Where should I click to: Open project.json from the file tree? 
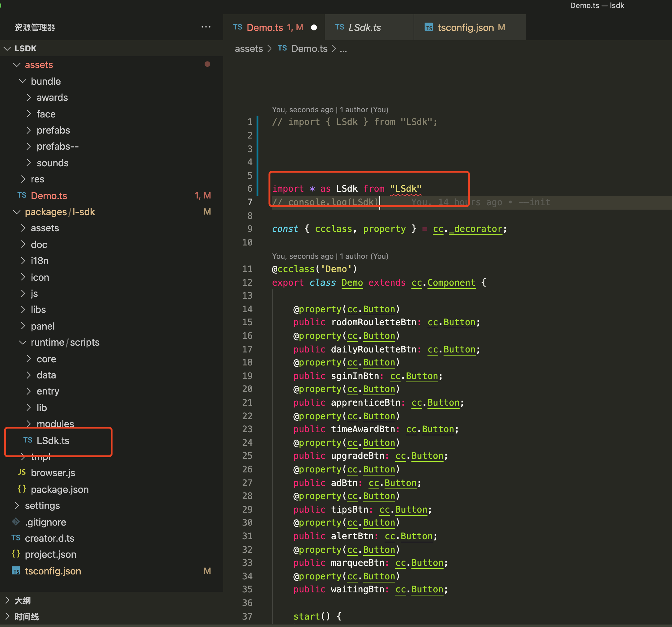[50, 554]
